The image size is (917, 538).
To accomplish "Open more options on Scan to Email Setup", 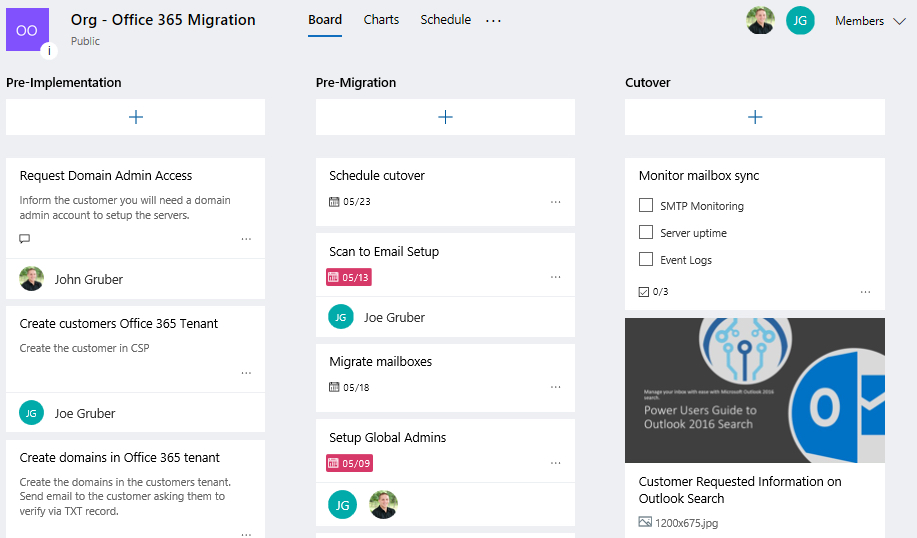I will pos(556,277).
